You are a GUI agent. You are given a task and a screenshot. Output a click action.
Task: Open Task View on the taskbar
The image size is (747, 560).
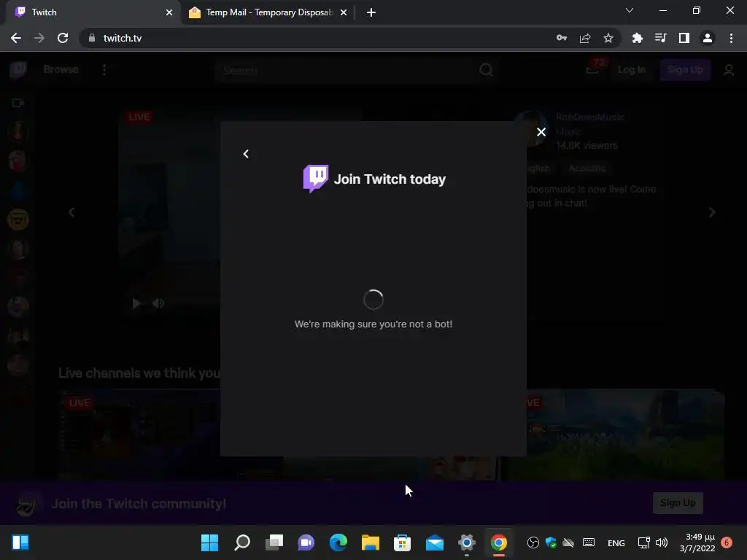click(274, 542)
